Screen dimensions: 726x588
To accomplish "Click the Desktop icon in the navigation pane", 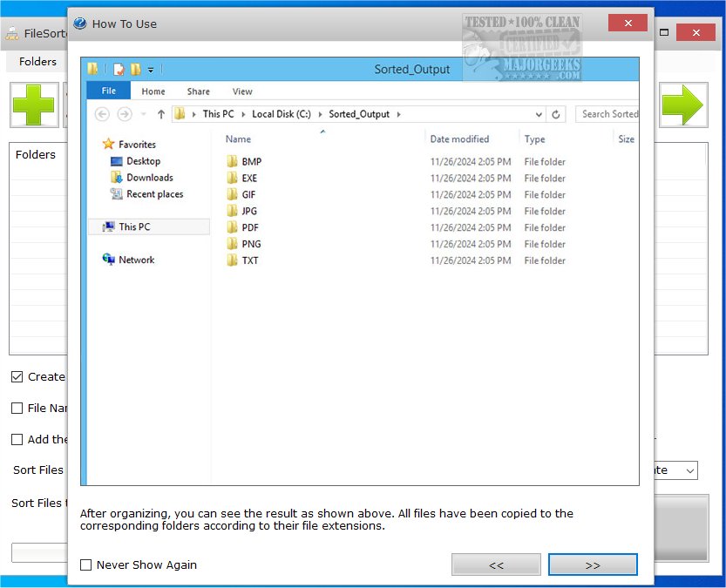I will tap(116, 161).
